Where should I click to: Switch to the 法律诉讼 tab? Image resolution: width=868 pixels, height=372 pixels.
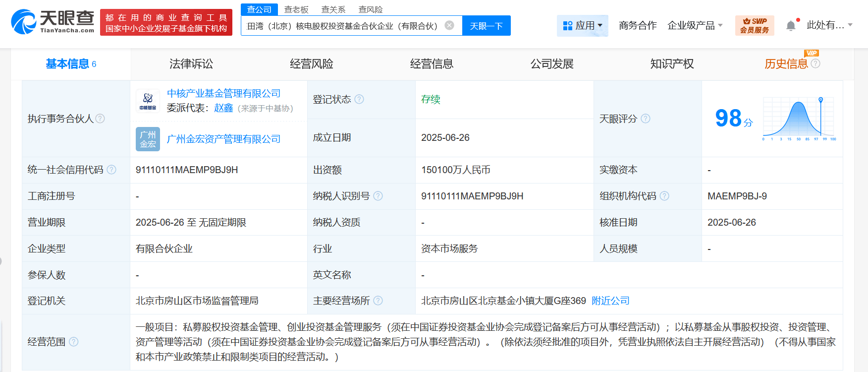pos(191,64)
